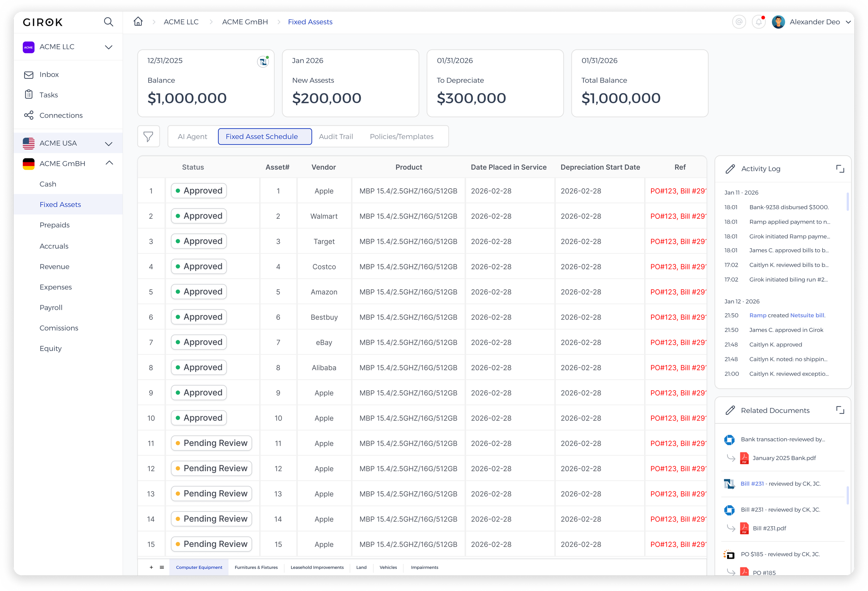Open the notifications bell

pyautogui.click(x=759, y=22)
